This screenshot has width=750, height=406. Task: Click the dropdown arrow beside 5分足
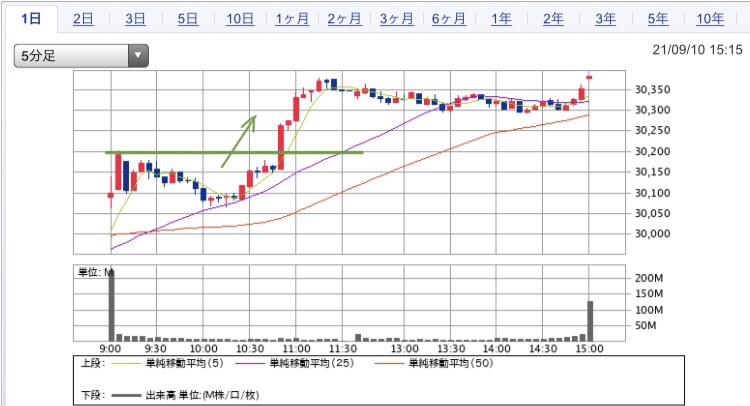coord(138,55)
